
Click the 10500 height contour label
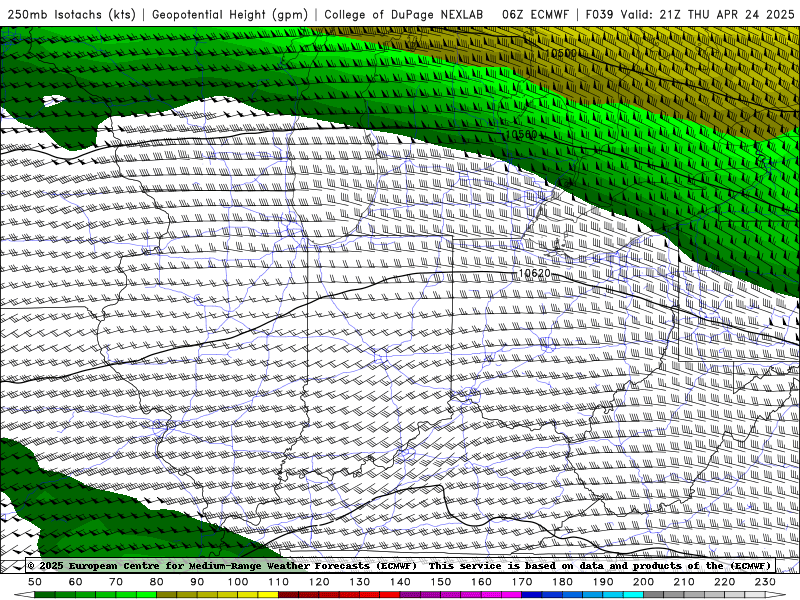pos(561,53)
